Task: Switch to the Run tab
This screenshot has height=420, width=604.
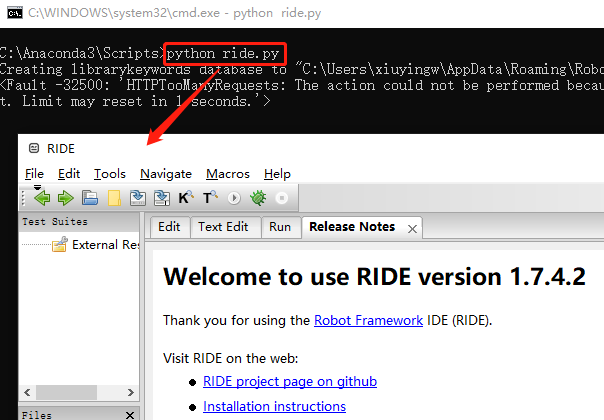Action: click(x=280, y=227)
